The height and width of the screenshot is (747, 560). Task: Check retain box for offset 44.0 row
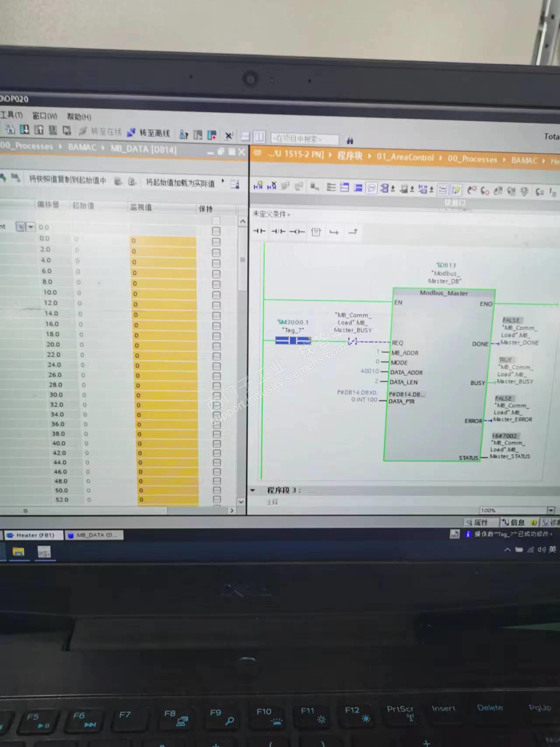coord(217,463)
